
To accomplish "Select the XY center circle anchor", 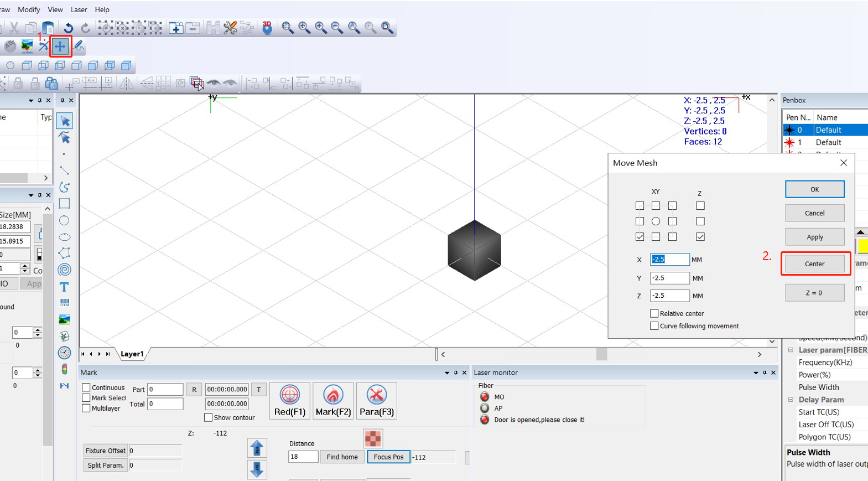I will [x=656, y=221].
